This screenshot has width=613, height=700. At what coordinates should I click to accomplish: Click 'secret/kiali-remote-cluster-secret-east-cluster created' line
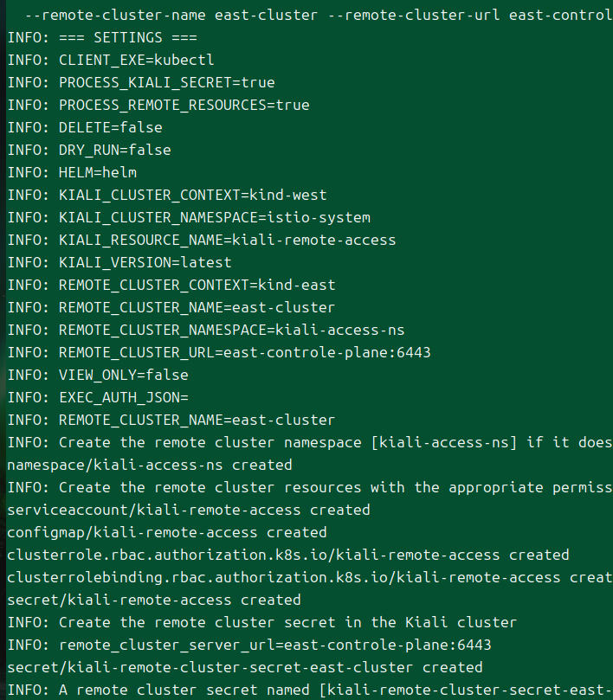244,668
